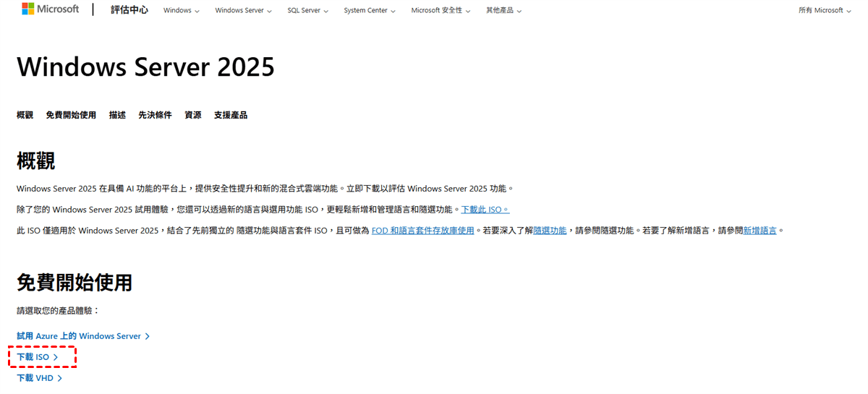The image size is (868, 394).
Task: Jump to the 概觀 section tab
Action: click(x=25, y=115)
